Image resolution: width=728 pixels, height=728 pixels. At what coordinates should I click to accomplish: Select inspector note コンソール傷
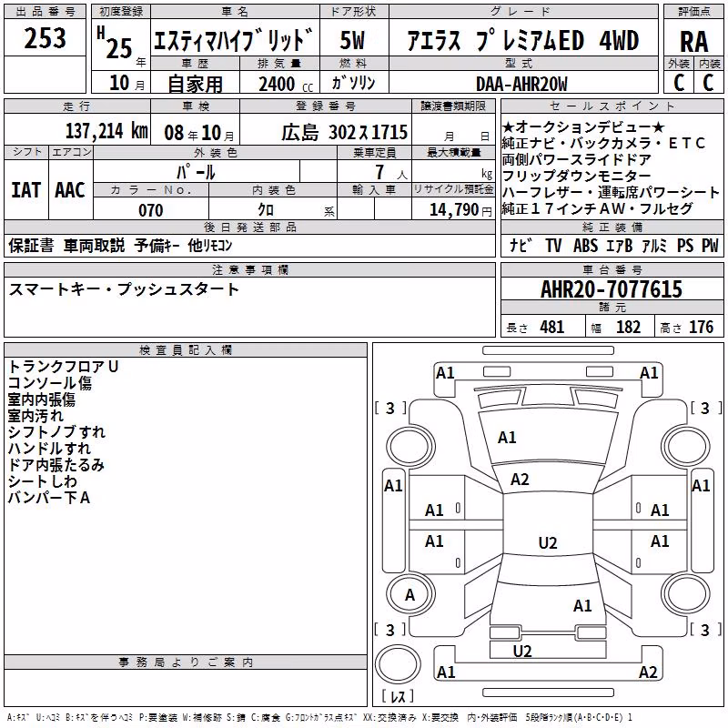[50, 383]
